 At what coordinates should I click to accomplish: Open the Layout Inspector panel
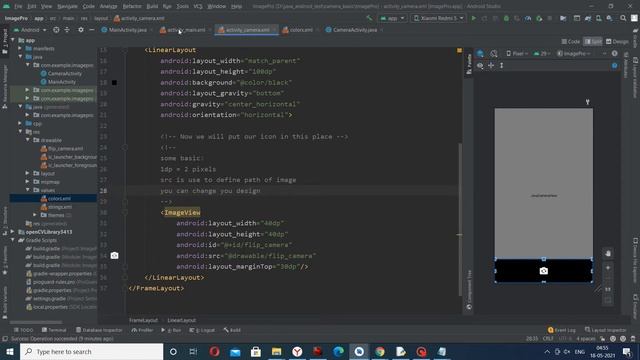[x=605, y=330]
